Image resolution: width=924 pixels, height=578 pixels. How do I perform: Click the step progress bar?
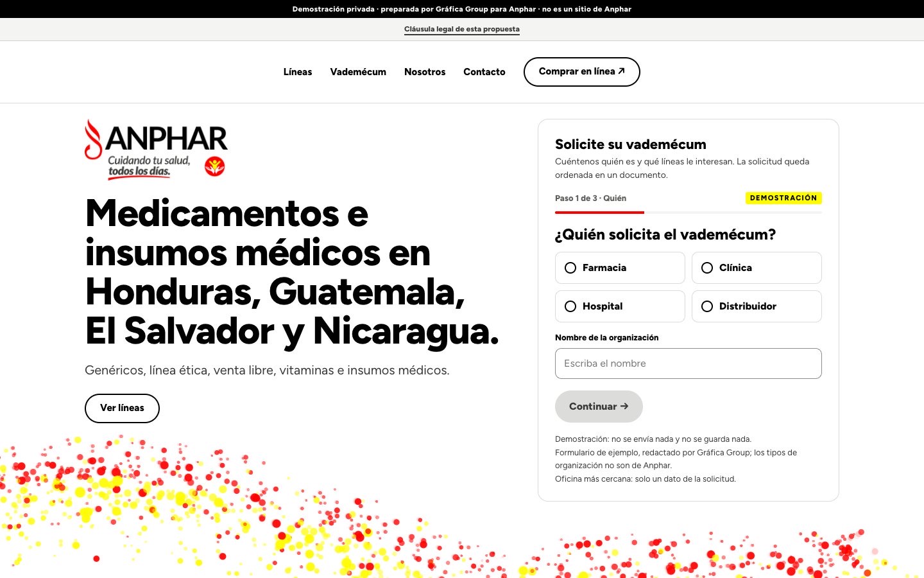689,212
